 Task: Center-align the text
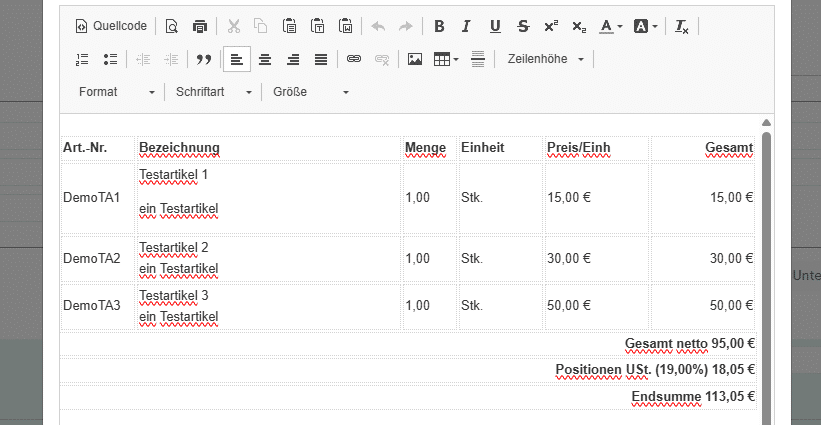265,59
